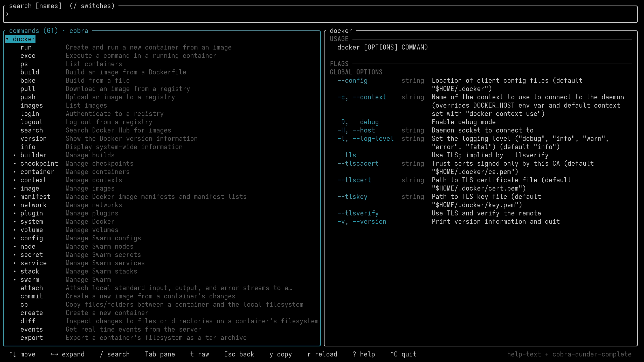The width and height of the screenshot is (644, 362).
Task: Expand the config command group arrow
Action: [x=15, y=238]
